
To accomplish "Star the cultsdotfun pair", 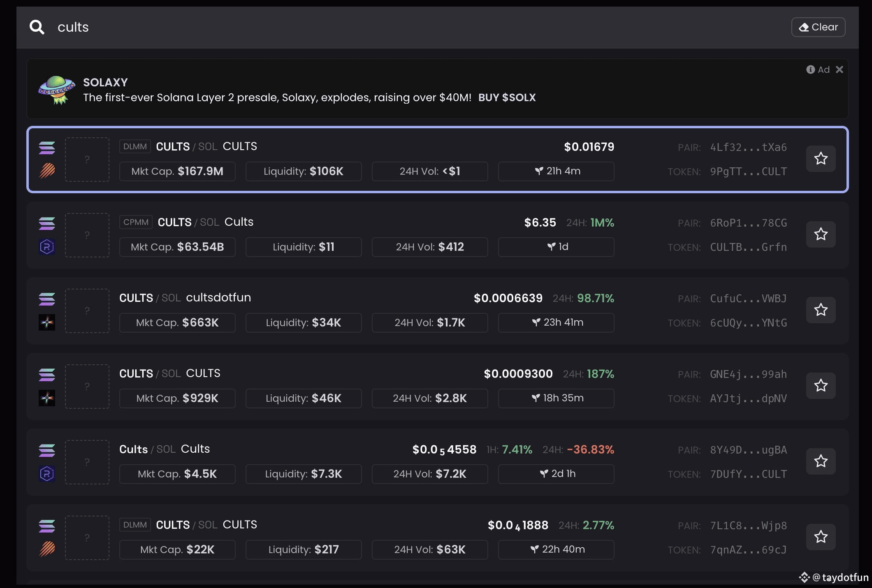I will click(x=821, y=310).
